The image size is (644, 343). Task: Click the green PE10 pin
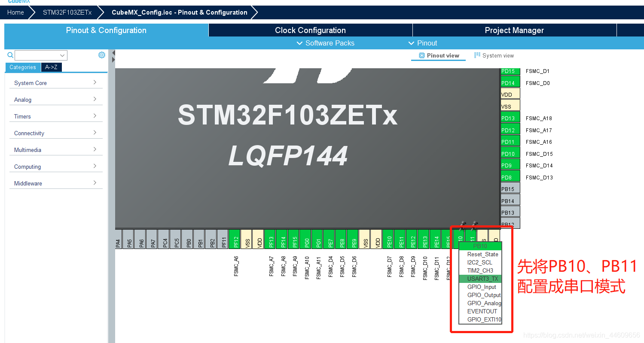(x=389, y=239)
